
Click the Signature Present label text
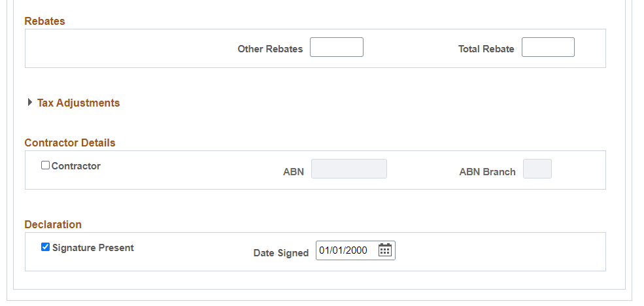click(93, 248)
